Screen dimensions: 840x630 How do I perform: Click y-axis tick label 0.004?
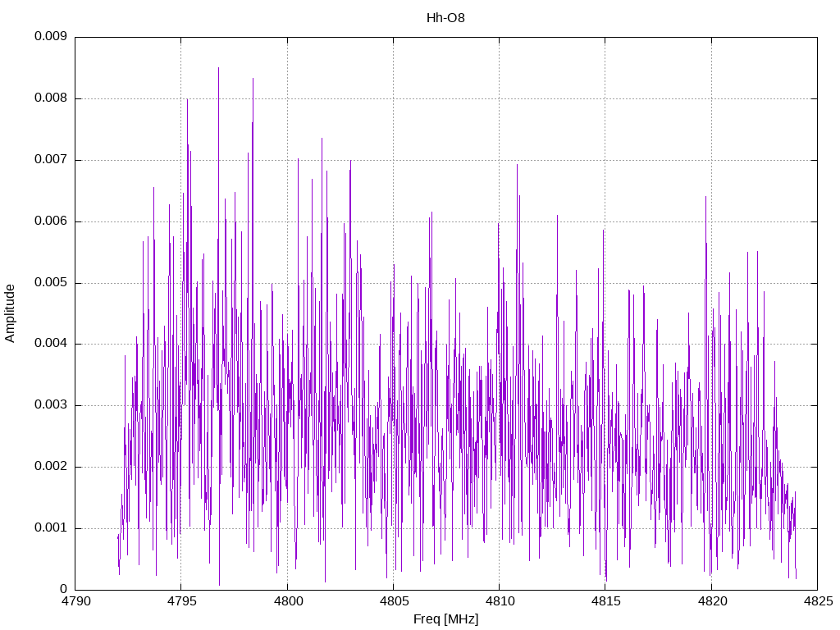tap(51, 344)
